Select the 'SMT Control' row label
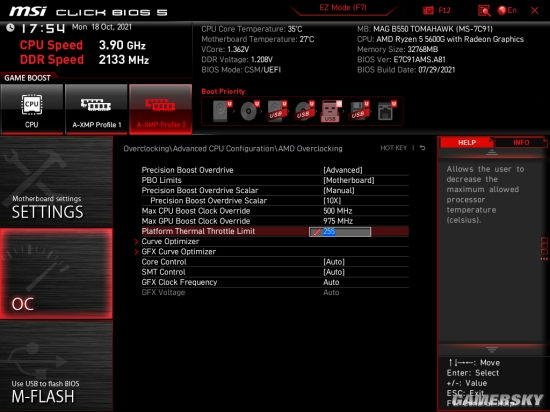Screen dimensions: 550x412 pos(163,272)
